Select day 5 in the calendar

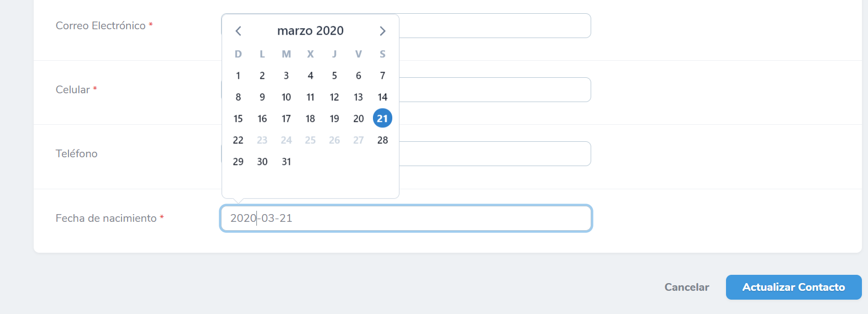pyautogui.click(x=334, y=76)
